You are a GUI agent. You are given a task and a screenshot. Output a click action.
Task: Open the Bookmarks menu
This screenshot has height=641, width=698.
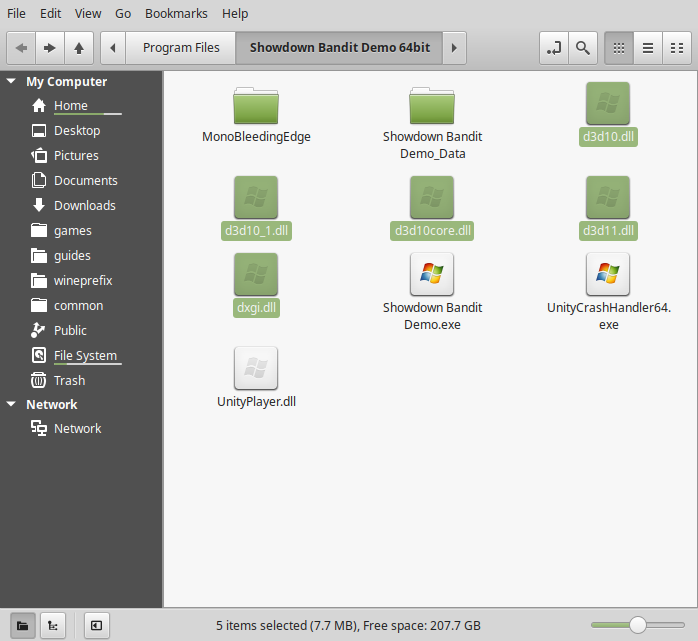point(176,14)
